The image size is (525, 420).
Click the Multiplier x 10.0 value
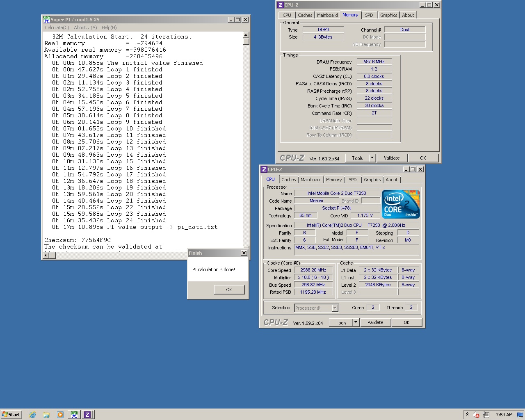click(x=313, y=277)
